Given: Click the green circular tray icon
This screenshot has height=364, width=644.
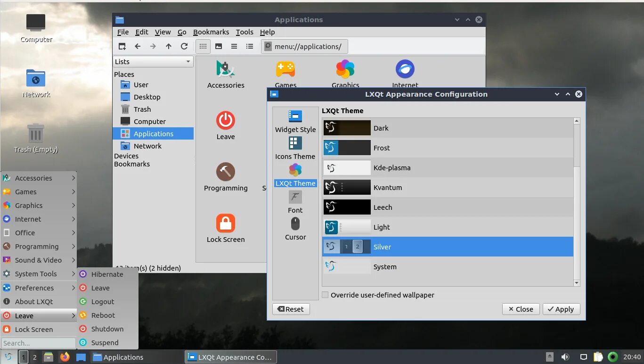Looking at the screenshot, I should [613, 357].
